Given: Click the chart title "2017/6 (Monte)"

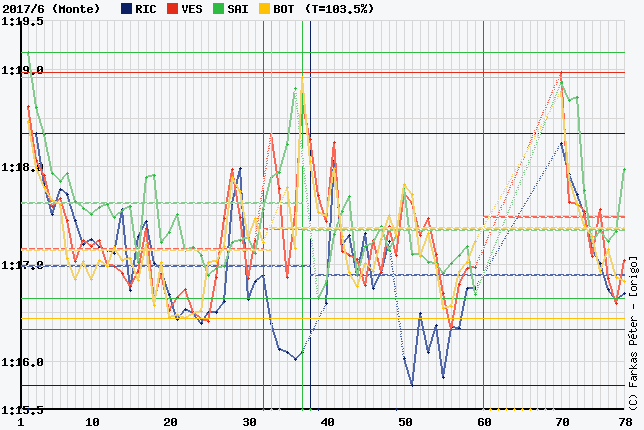Looking at the screenshot, I should [x=51, y=9].
